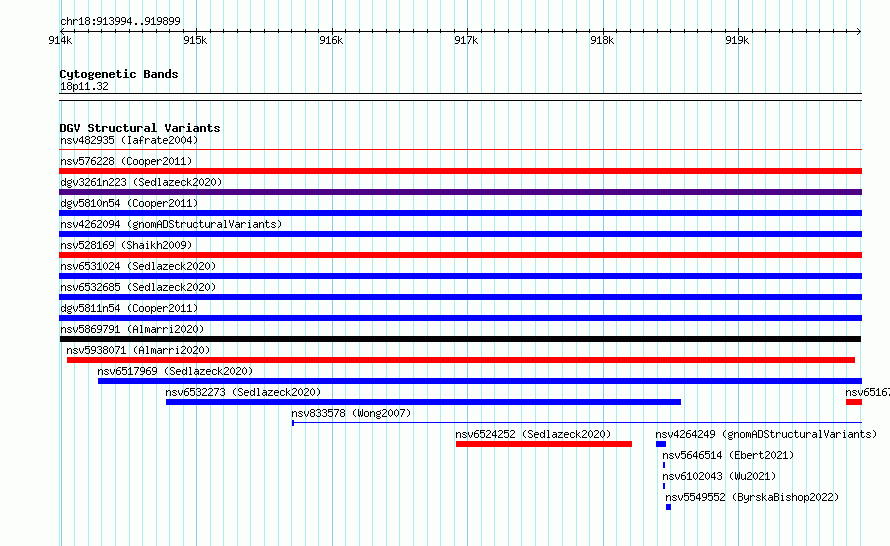Image resolution: width=890 pixels, height=546 pixels.
Task: Open the nsv5646514 (Ebert2021) label
Action: (728, 455)
